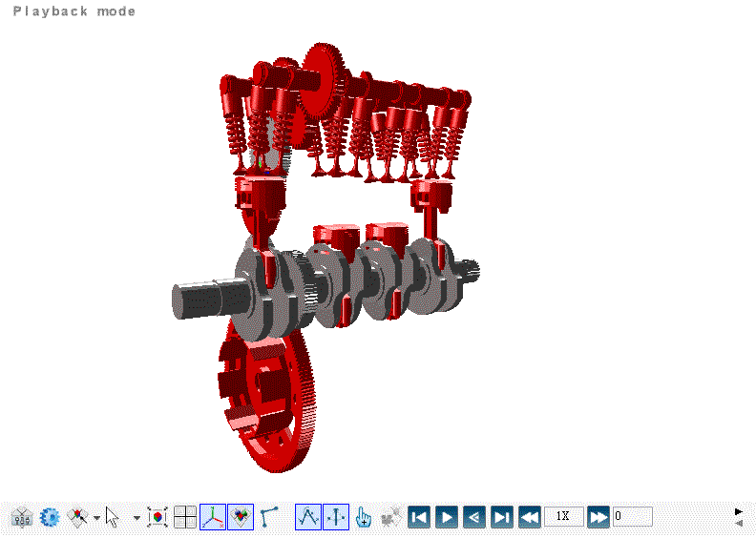The width and height of the screenshot is (756, 538).
Task: Open the settings panel icon with sliders
Action: coord(22,517)
